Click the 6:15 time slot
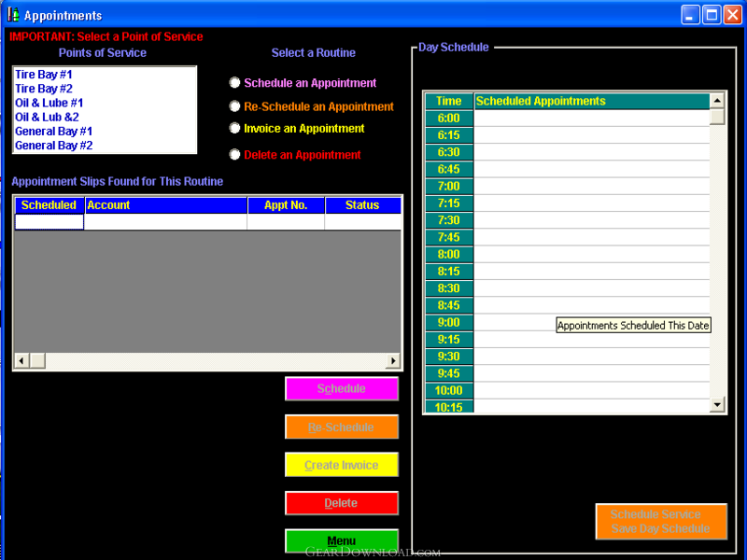The width and height of the screenshot is (747, 560). coord(449,135)
